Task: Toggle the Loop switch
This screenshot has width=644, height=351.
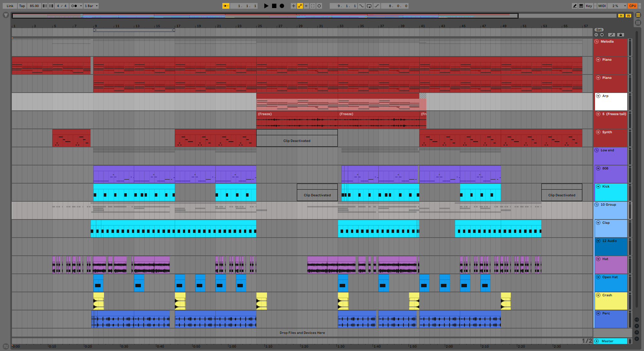Action: click(369, 6)
